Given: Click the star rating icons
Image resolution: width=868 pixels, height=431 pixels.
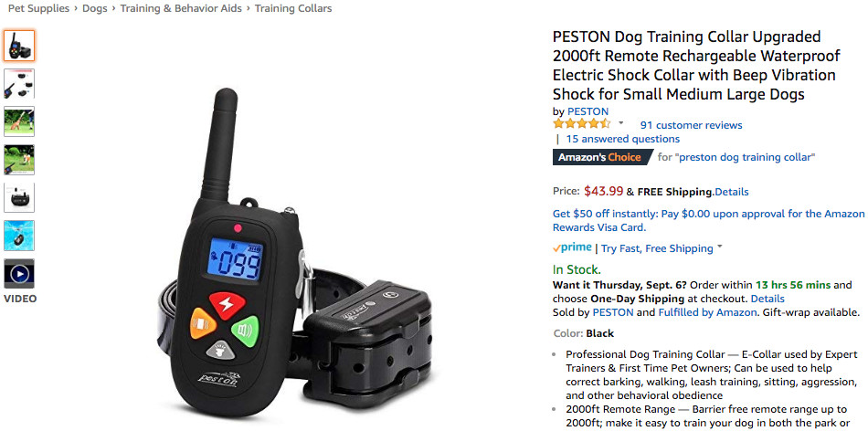Looking at the screenshot, I should coord(582,124).
